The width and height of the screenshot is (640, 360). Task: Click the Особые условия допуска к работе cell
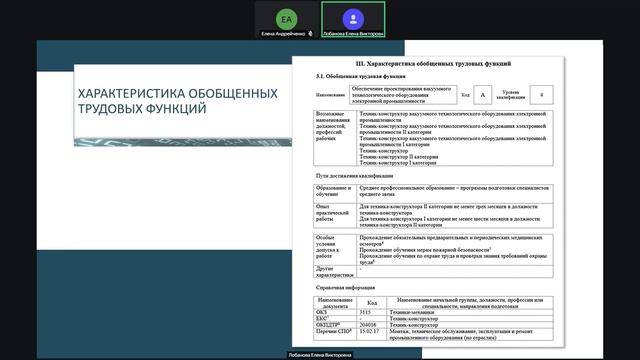[335, 250]
